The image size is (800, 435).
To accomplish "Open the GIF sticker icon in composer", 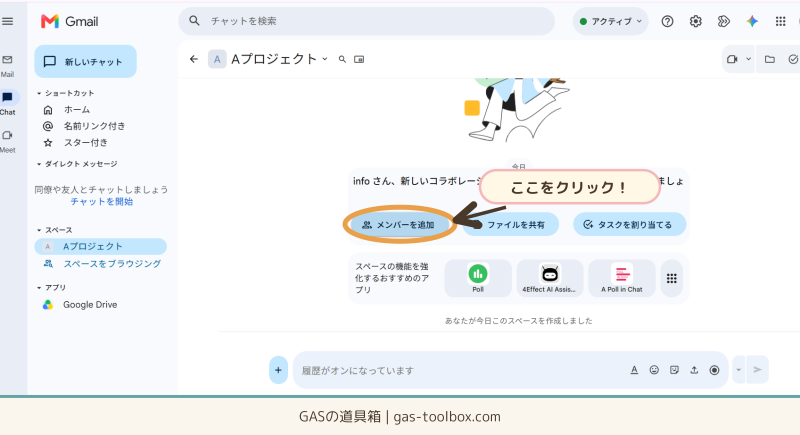I will coord(674,370).
